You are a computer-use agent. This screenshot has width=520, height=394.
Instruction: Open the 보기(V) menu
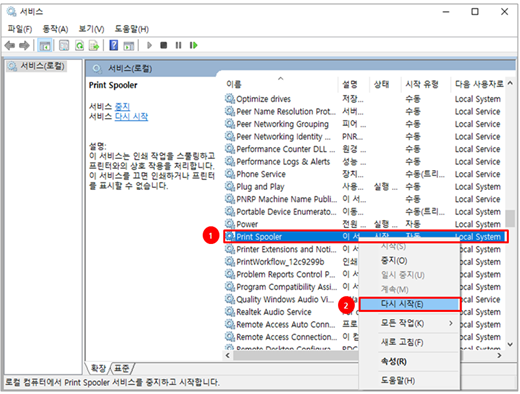coord(91,29)
